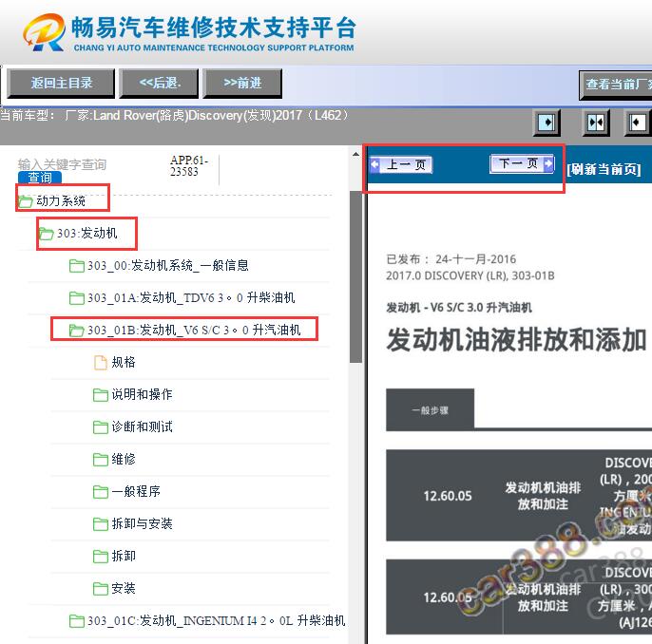The image size is (652, 644).
Task: Click layout icon with left-pointing arrow
Action: (x=637, y=123)
